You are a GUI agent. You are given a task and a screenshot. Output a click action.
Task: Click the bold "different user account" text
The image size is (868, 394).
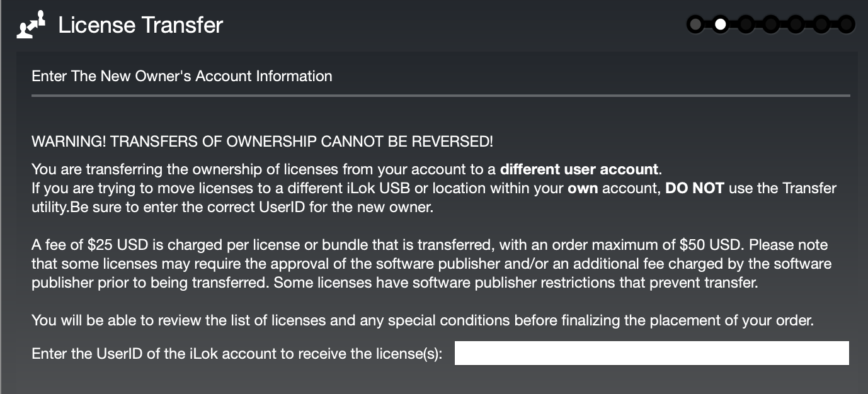click(579, 169)
